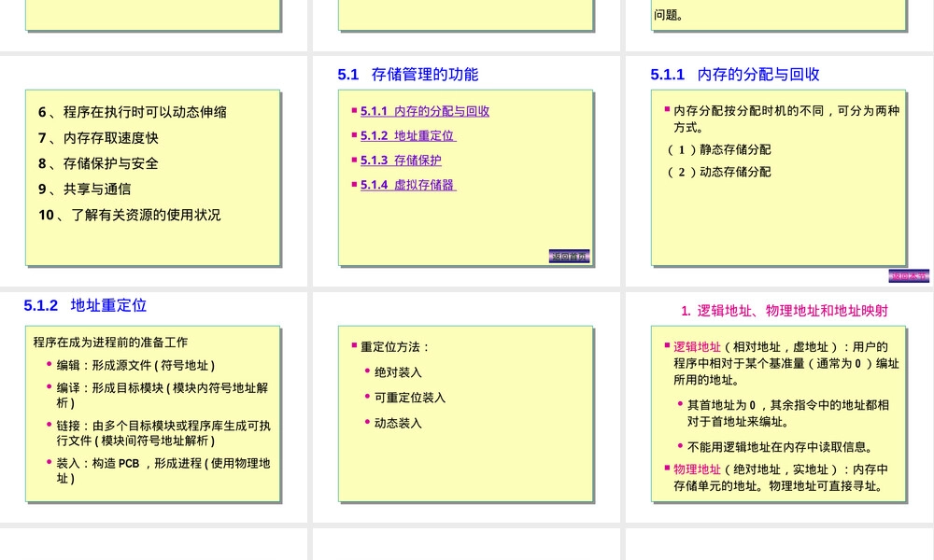Click the heading 5.1 存储管理的功能

[408, 75]
